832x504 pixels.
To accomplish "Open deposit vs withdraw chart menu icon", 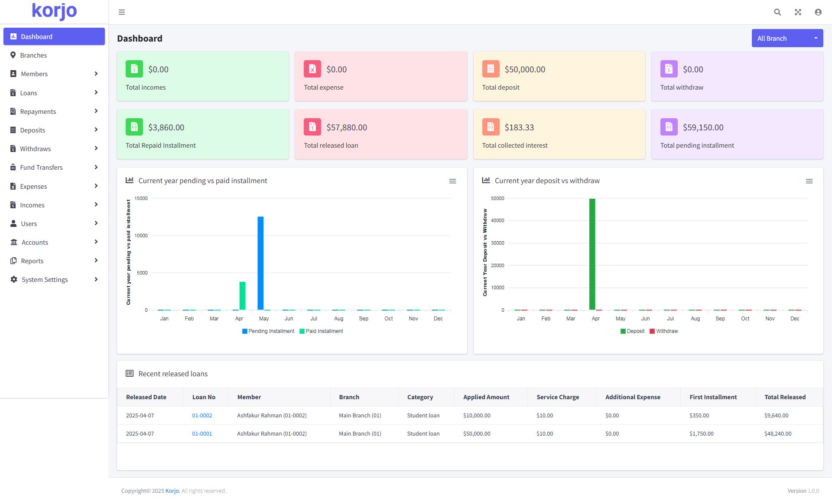I will click(x=809, y=181).
